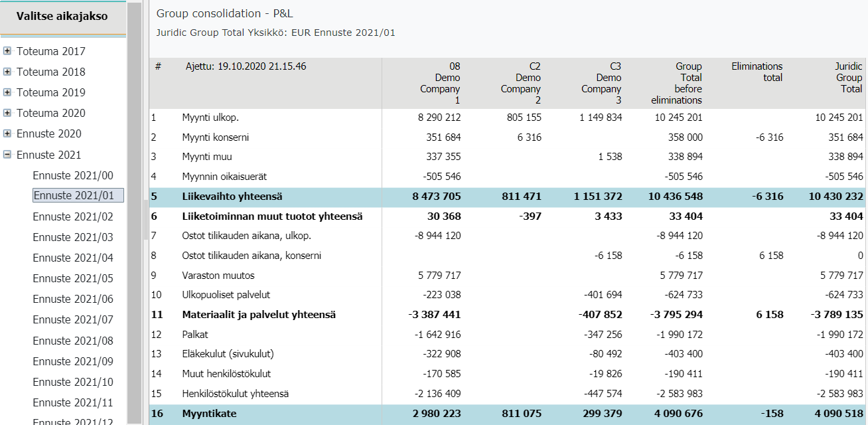Click the Eliminations total column header
The height and width of the screenshot is (425, 868).
coord(757,72)
